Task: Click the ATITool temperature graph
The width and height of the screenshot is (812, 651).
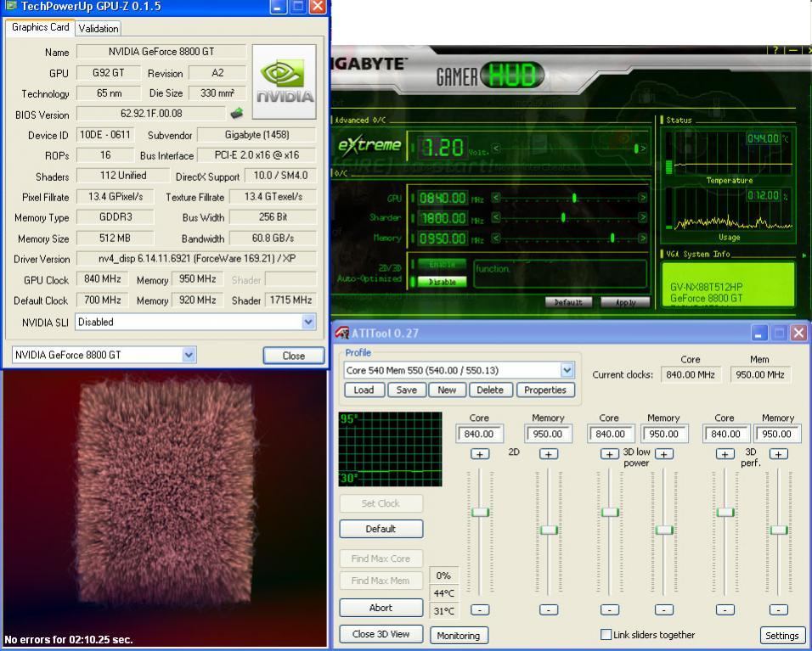Action: 390,449
